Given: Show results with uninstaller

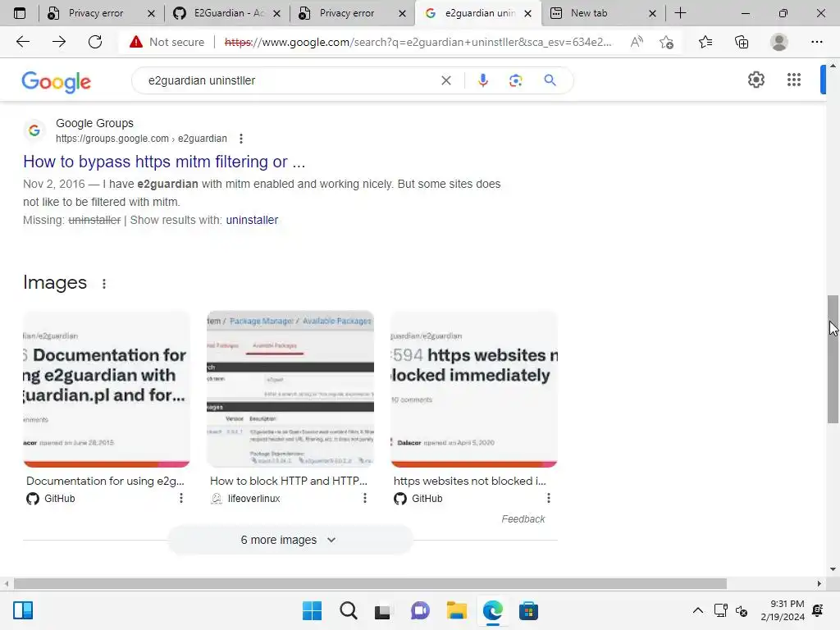Looking at the screenshot, I should 252,220.
